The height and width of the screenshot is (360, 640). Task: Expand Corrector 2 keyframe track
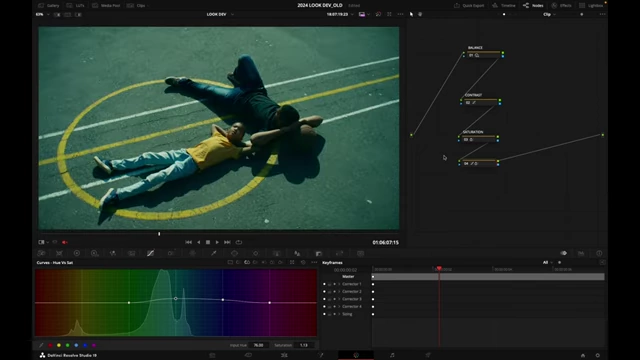coord(339,291)
